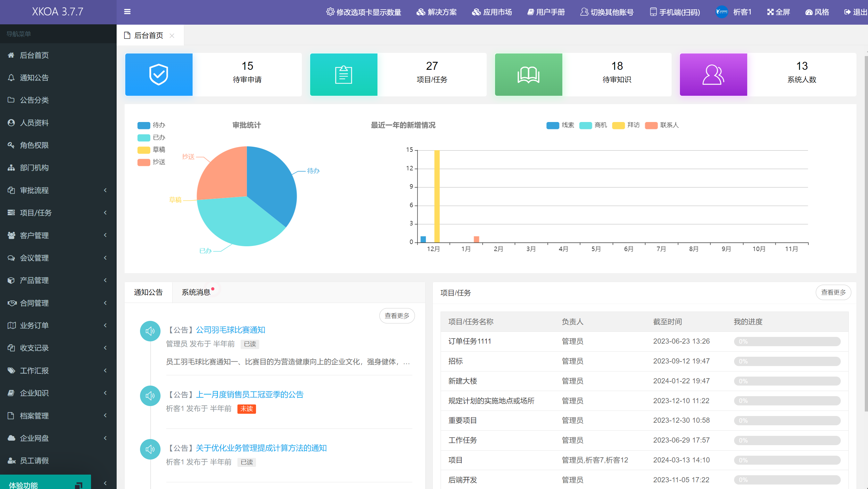The width and height of the screenshot is (868, 489).
Task: Click speaker icon beside badminton announcement
Action: coord(150,331)
